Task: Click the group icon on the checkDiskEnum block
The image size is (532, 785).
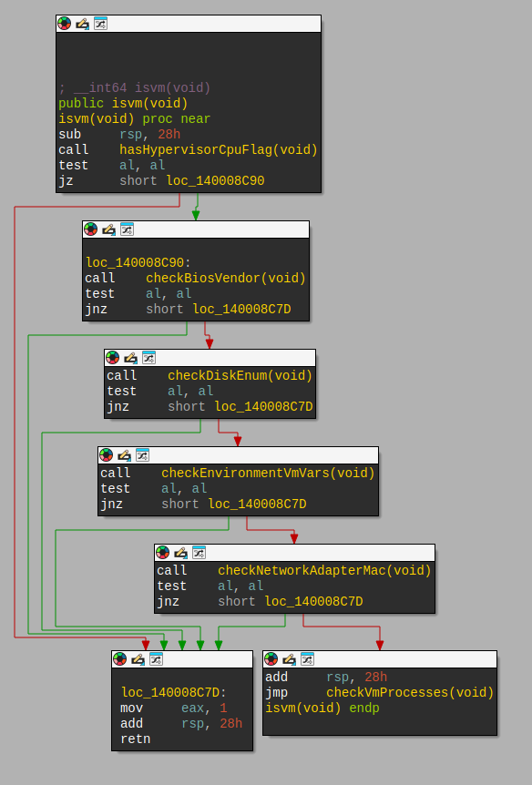Action: (x=148, y=358)
